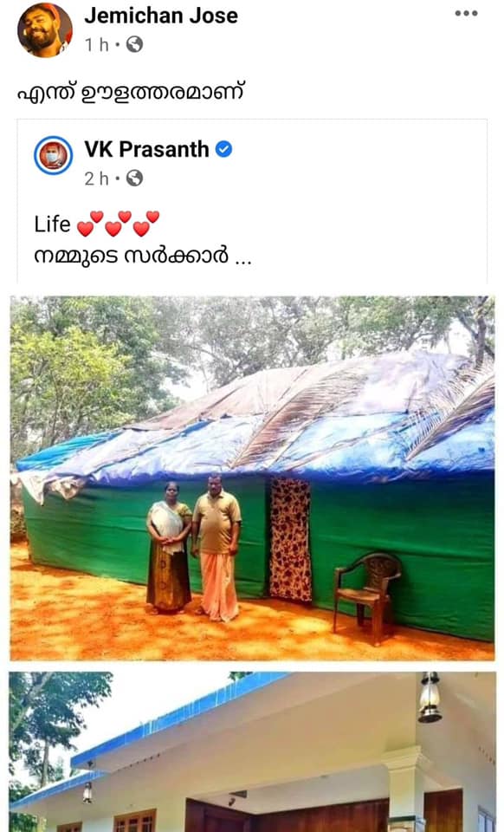Open Jemichan Jose's profile picture
Screen dimensions: 504x832
click(x=44, y=29)
